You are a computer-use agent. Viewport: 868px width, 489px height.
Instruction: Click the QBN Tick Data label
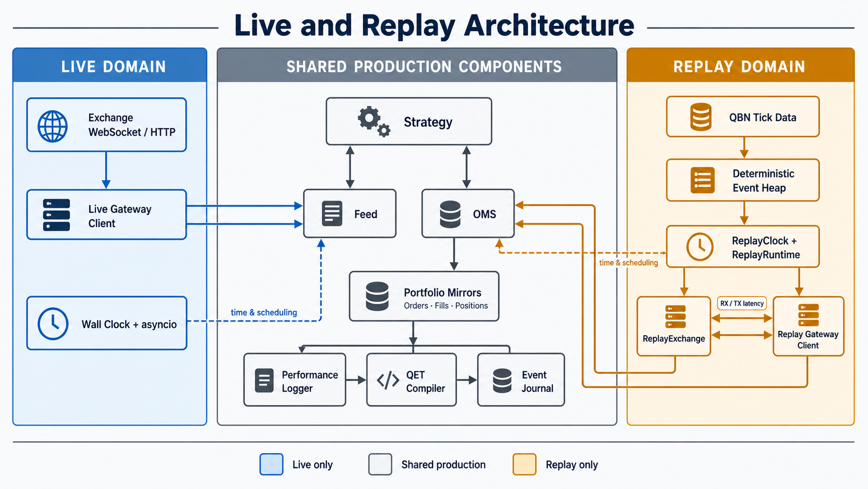click(763, 117)
